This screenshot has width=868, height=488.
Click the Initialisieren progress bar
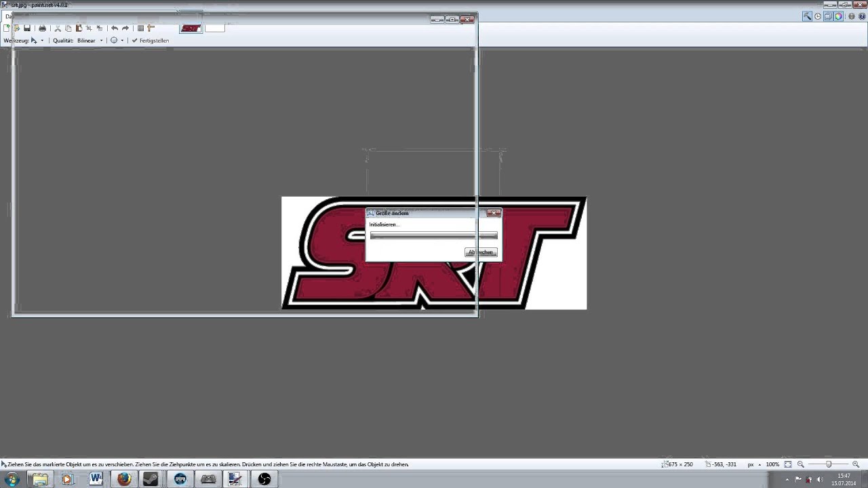pyautogui.click(x=433, y=236)
